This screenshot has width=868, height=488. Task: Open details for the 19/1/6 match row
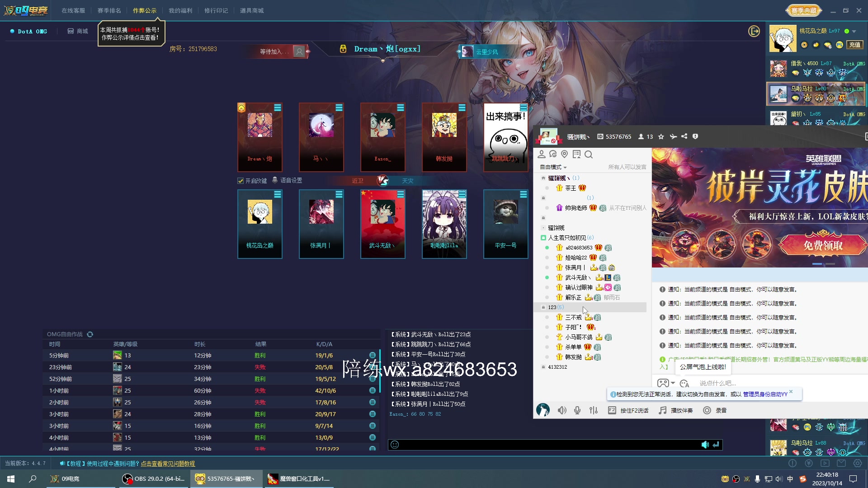[373, 355]
